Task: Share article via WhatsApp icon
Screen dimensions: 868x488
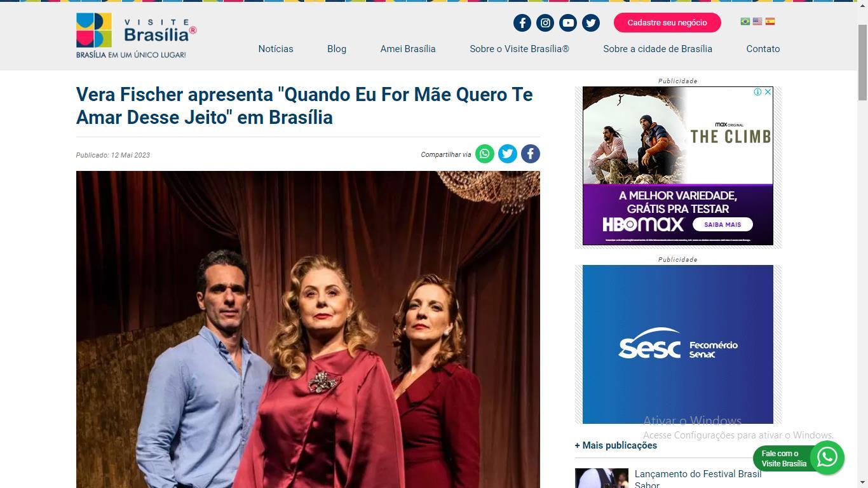Action: point(485,154)
